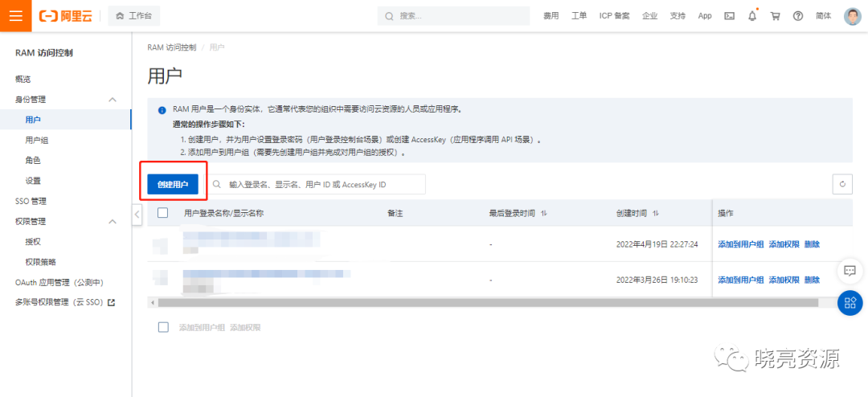Viewport: 868px width, 397px height.
Task: Click 添加到用户组 for April 19 user
Action: click(741, 244)
